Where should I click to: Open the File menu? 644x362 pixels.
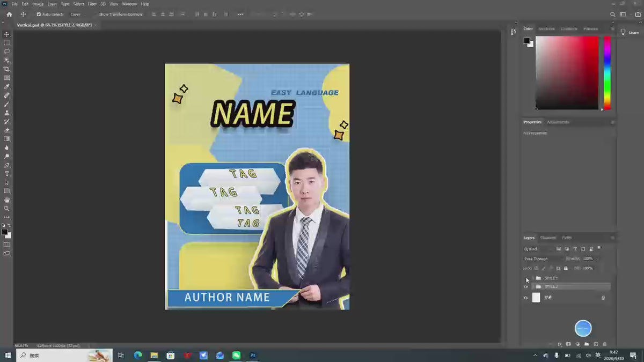14,4
